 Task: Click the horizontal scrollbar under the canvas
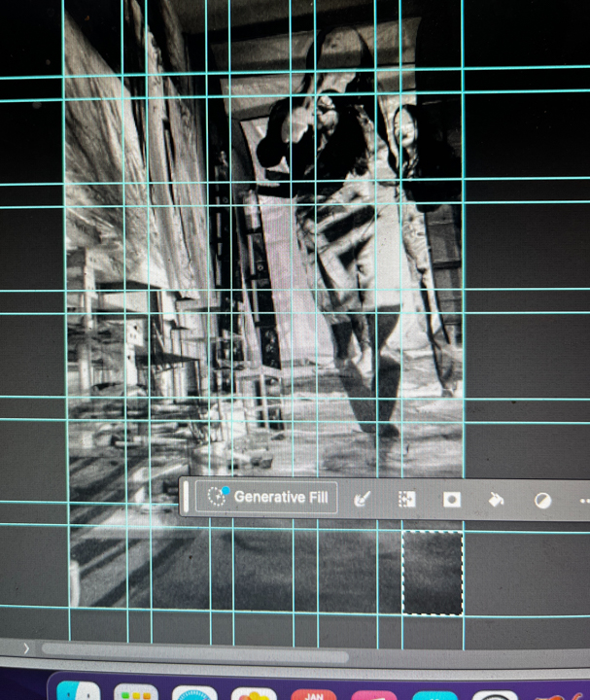coord(195,651)
